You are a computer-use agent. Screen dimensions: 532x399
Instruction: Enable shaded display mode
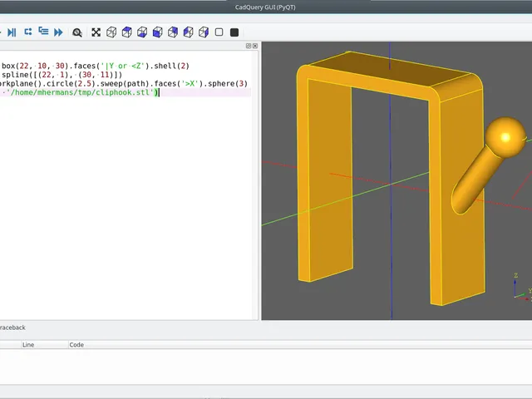point(234,32)
